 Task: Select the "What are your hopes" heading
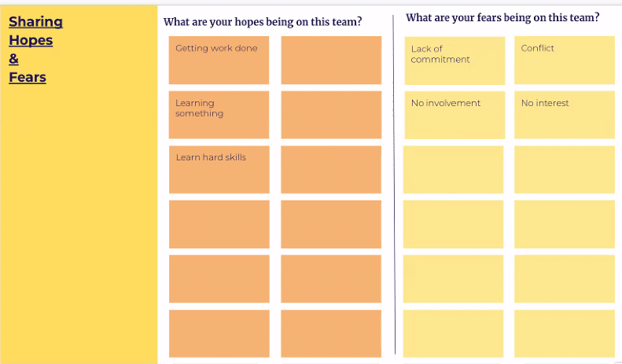pos(263,22)
